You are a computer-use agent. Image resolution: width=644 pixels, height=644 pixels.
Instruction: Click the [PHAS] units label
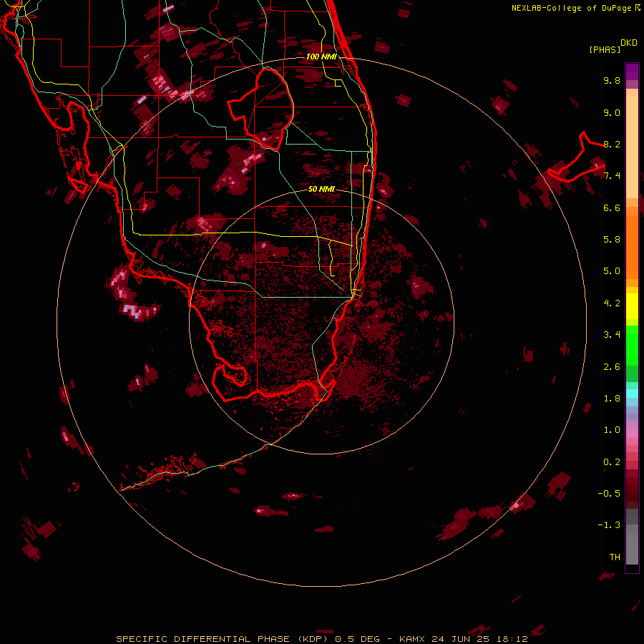(605, 49)
